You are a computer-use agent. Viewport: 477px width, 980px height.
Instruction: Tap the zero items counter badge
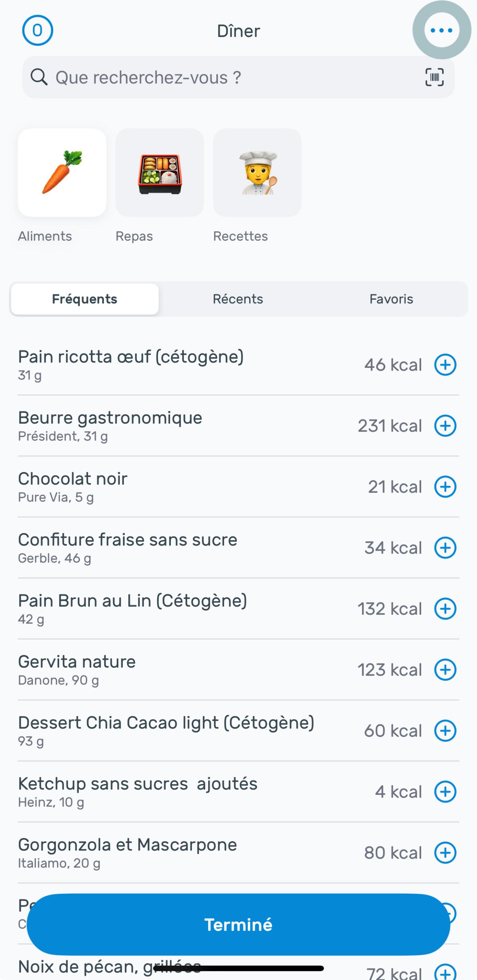tap(37, 30)
